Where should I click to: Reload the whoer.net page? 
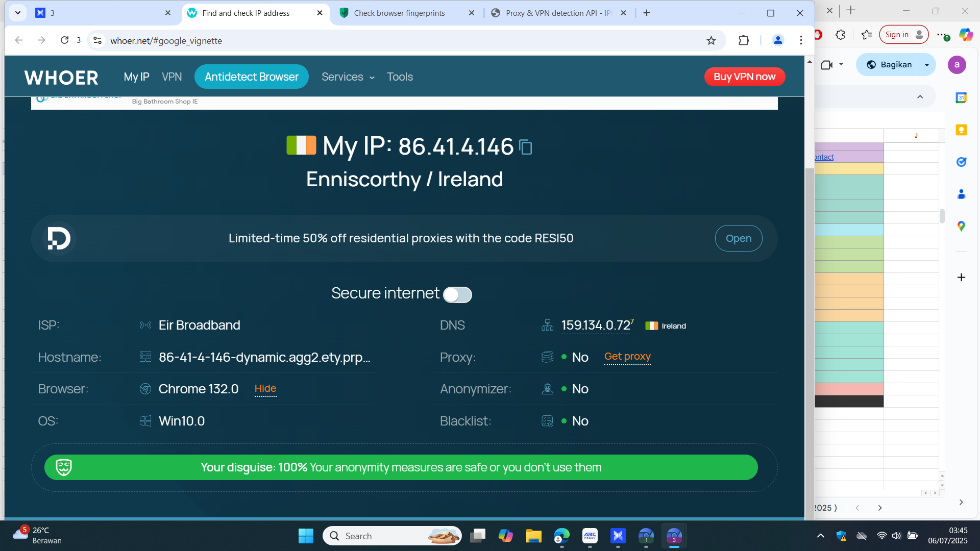click(64, 40)
